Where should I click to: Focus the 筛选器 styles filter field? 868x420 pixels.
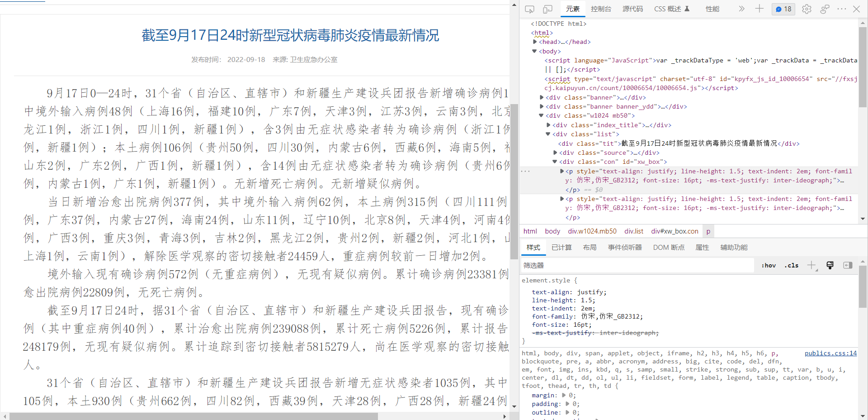tap(637, 266)
